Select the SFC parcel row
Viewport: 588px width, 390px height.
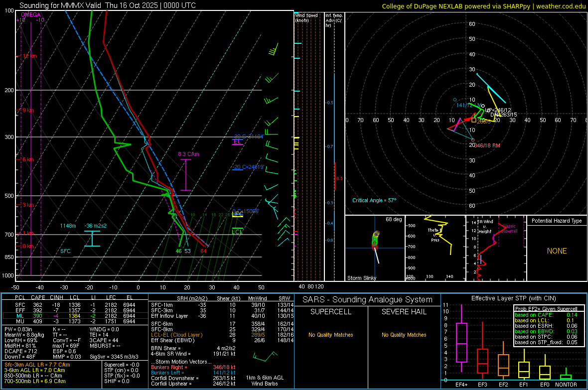[75, 304]
